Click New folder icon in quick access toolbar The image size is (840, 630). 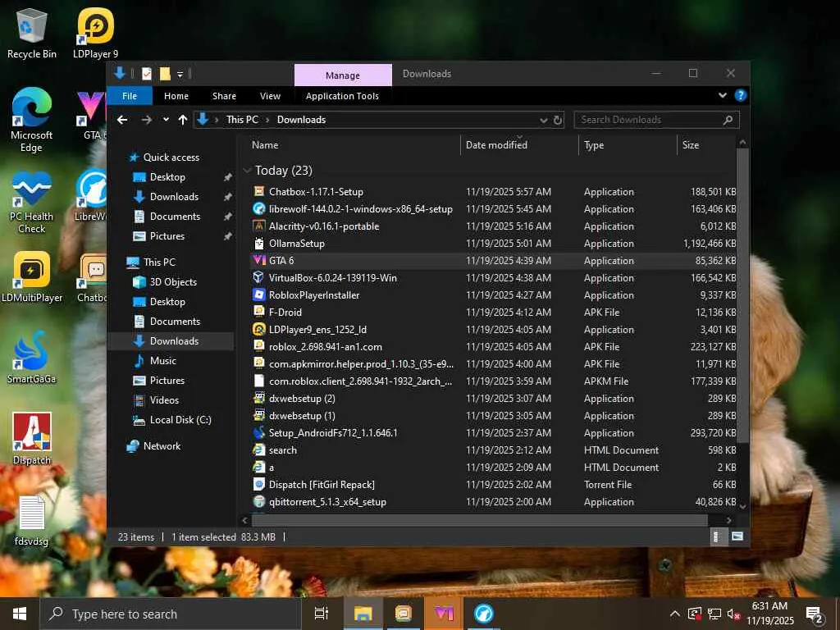[x=165, y=74]
